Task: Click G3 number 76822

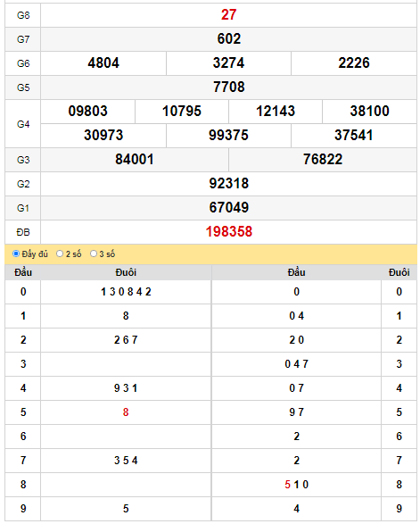Action: tap(323, 160)
